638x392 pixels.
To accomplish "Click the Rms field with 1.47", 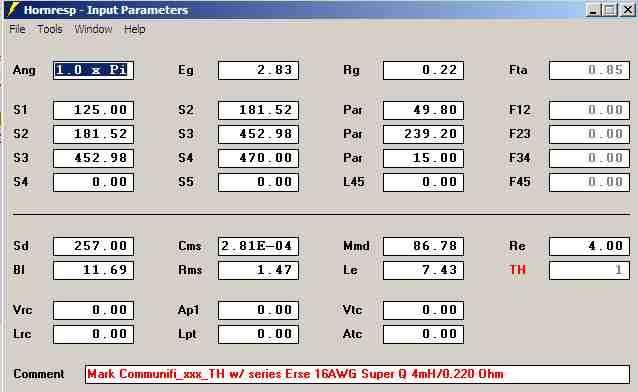I will 258,270.
